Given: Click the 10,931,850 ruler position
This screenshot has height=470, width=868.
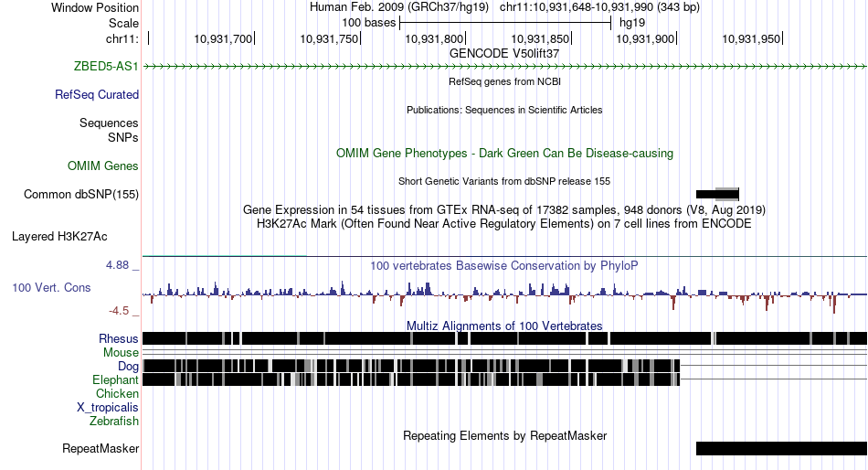Looking at the screenshot, I should pyautogui.click(x=540, y=38).
